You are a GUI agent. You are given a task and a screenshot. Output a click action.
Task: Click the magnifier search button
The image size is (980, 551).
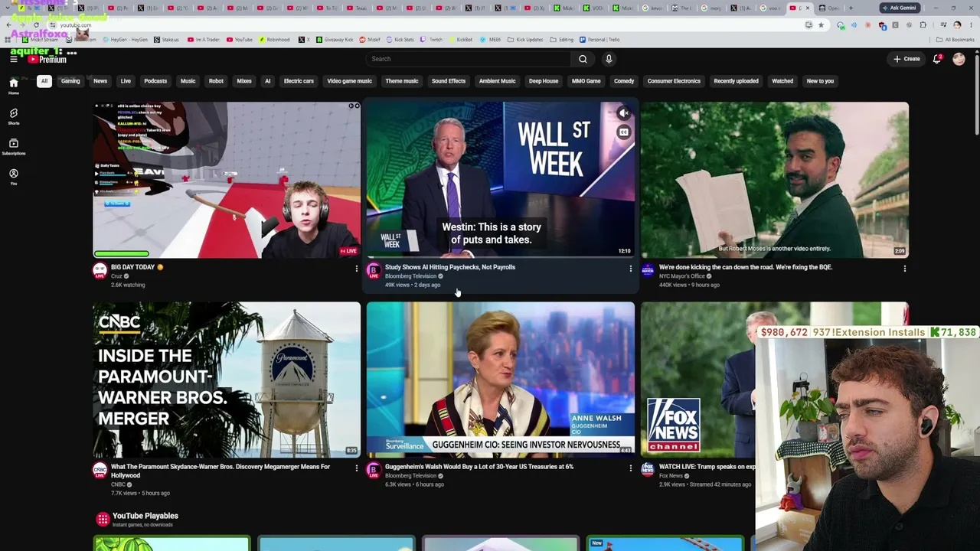click(x=583, y=59)
